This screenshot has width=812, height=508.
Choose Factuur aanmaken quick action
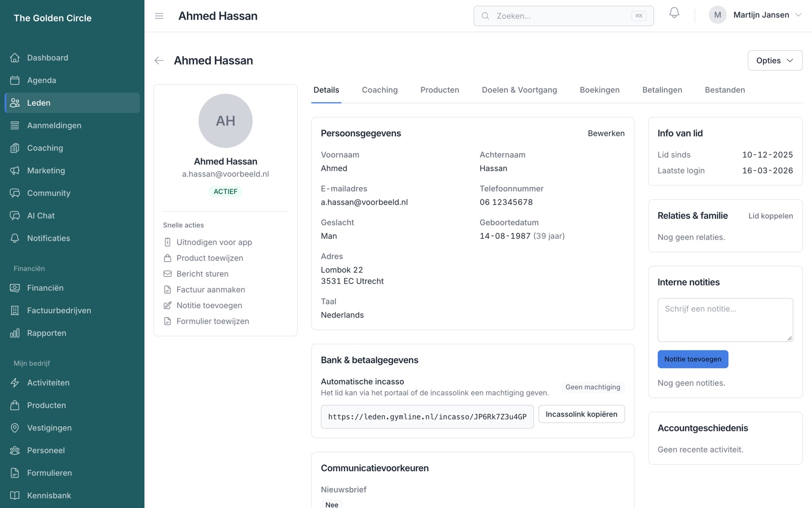pos(204,290)
